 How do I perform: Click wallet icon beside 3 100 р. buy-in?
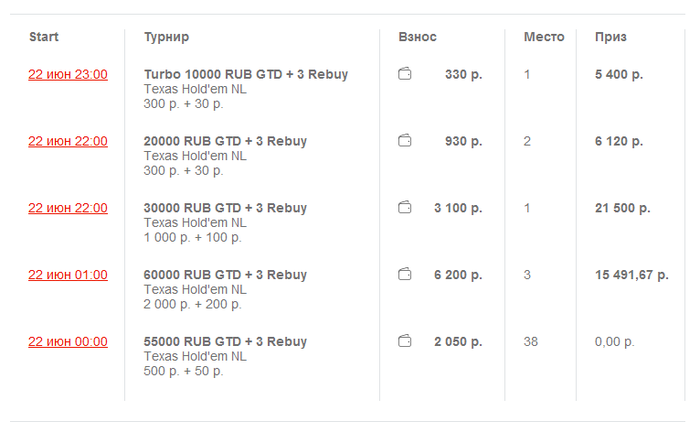click(405, 208)
